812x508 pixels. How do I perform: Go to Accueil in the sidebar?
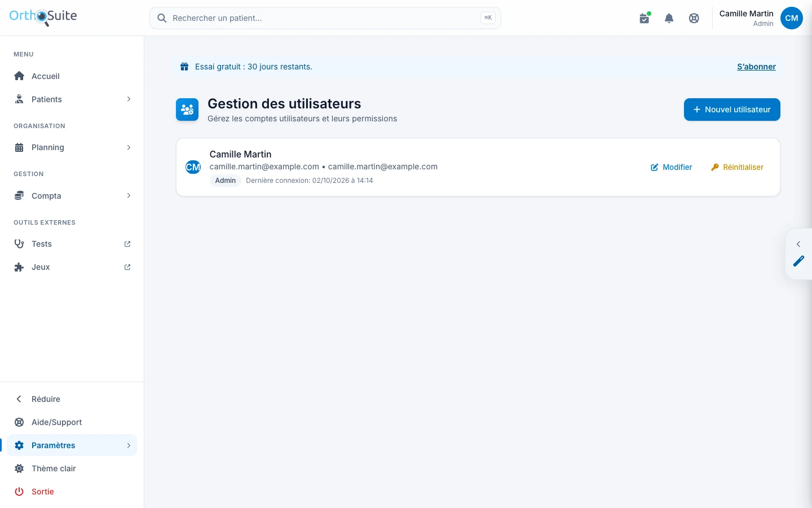coord(72,76)
